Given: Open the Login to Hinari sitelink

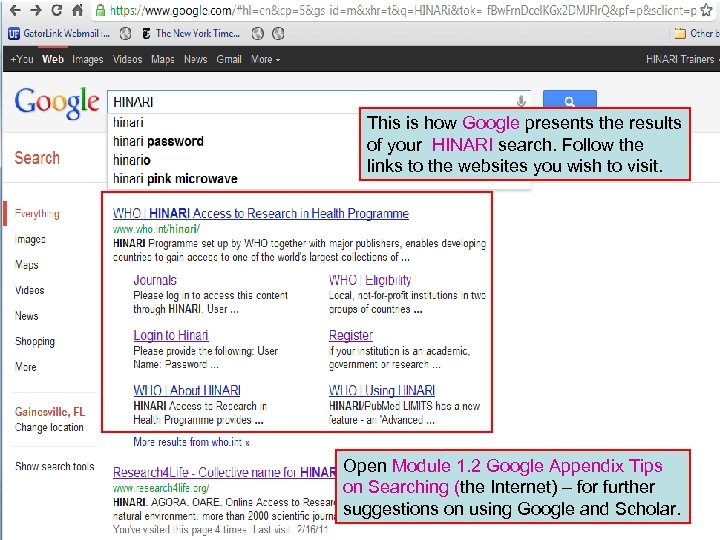Looking at the screenshot, I should [171, 335].
